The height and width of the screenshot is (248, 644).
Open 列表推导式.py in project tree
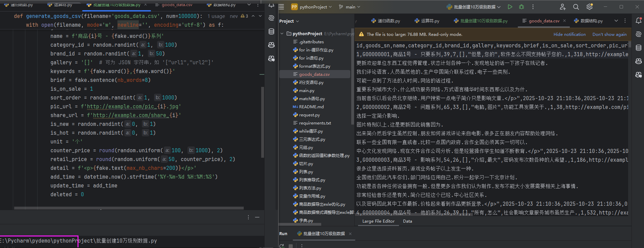309,180
